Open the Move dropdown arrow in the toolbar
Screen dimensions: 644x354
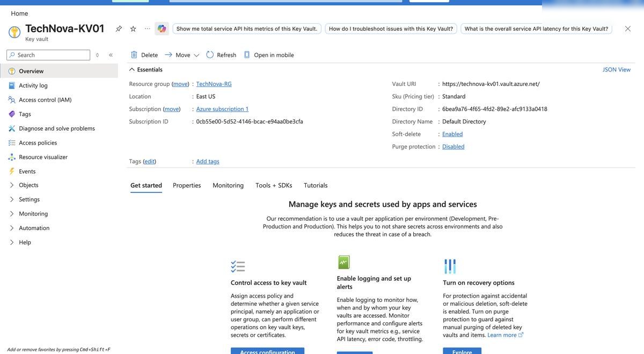(x=196, y=55)
